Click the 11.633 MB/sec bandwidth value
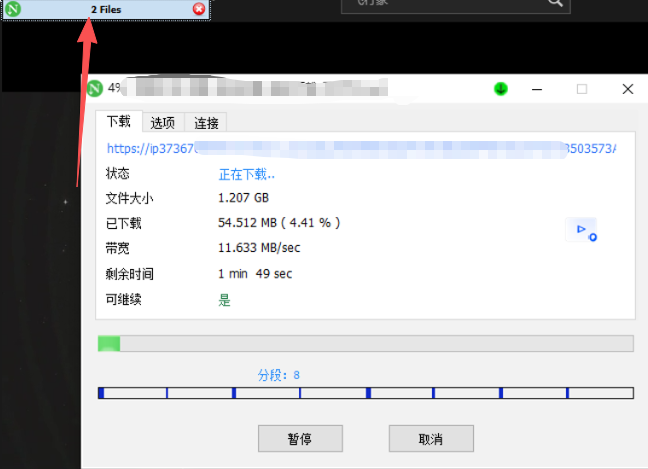 [x=259, y=248]
